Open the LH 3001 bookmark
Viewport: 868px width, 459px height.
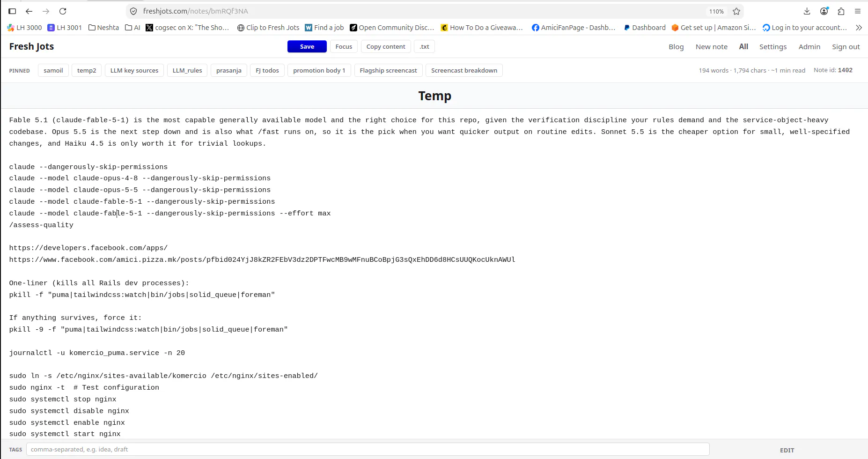coord(65,28)
